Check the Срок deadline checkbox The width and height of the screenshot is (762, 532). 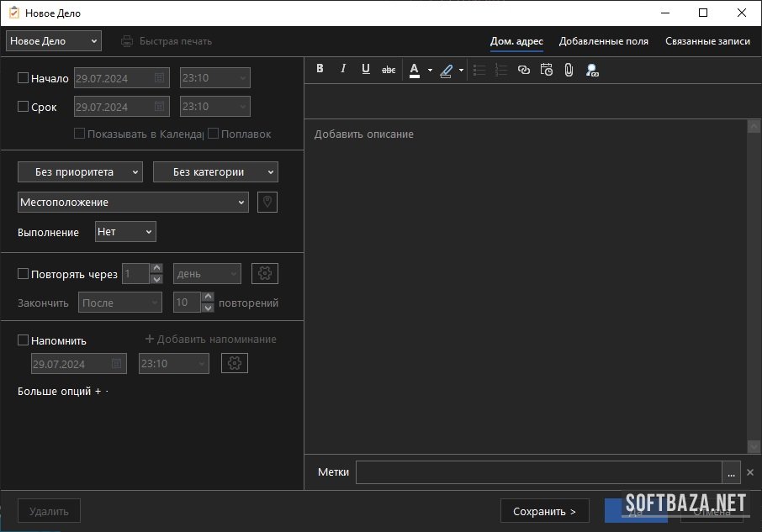tap(24, 107)
